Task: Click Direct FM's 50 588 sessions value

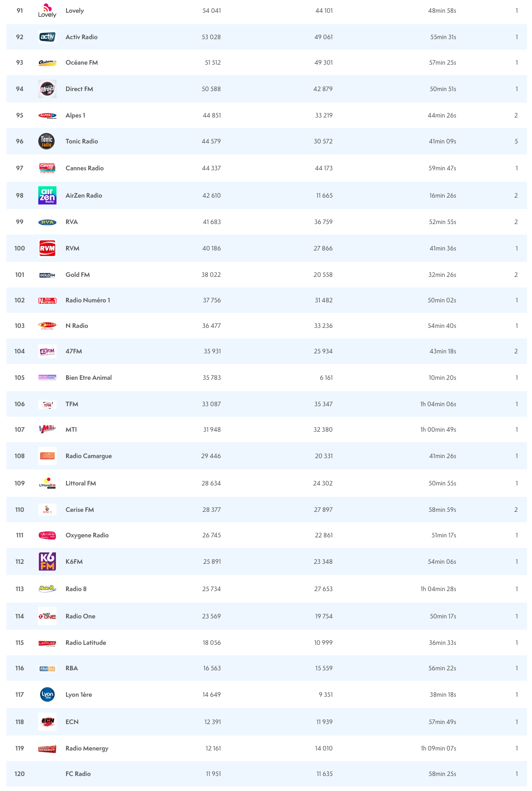Action: click(211, 89)
